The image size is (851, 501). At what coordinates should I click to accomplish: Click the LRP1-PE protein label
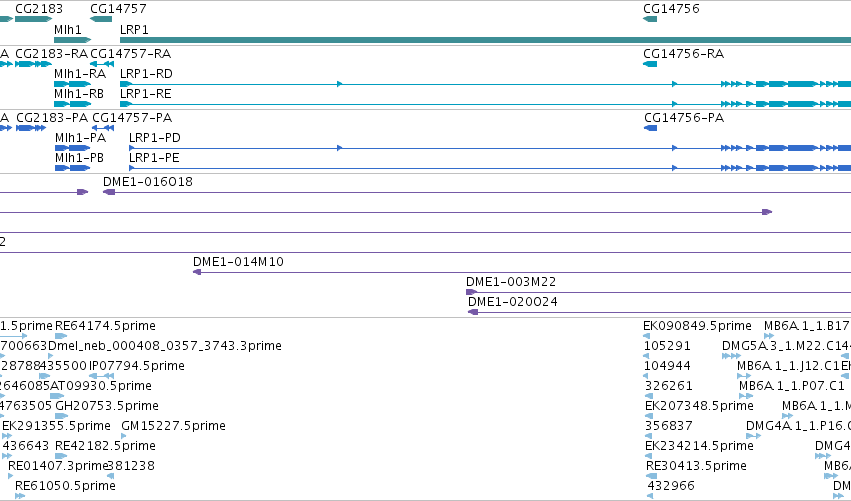[x=154, y=158]
